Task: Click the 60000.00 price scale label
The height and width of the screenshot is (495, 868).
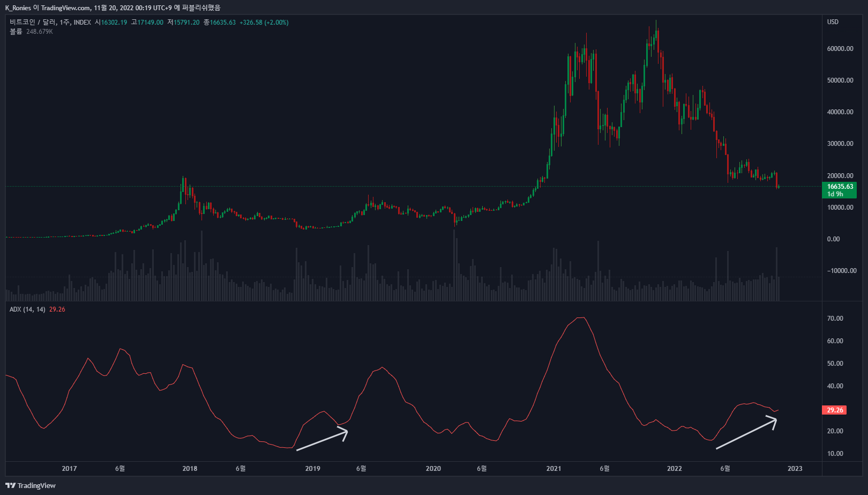Action: tap(840, 49)
